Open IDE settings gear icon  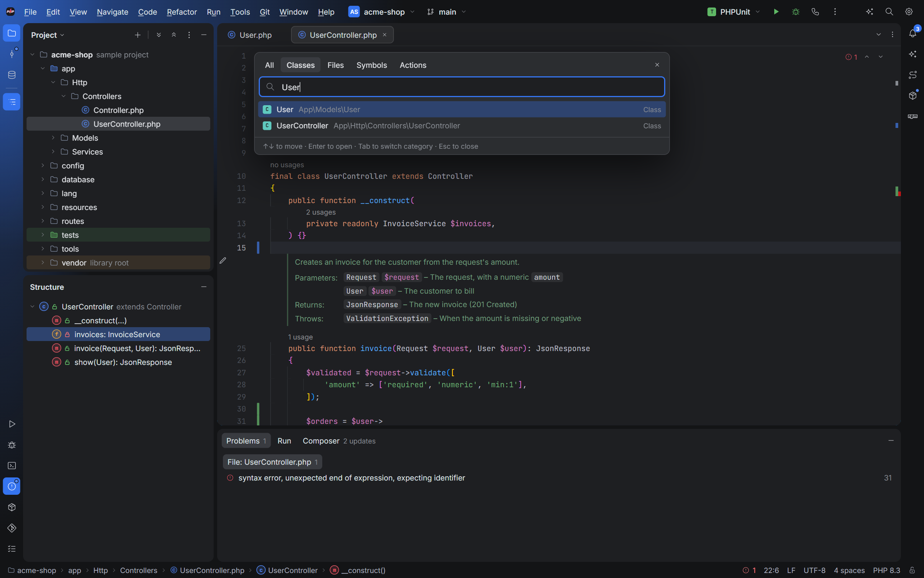tap(909, 12)
